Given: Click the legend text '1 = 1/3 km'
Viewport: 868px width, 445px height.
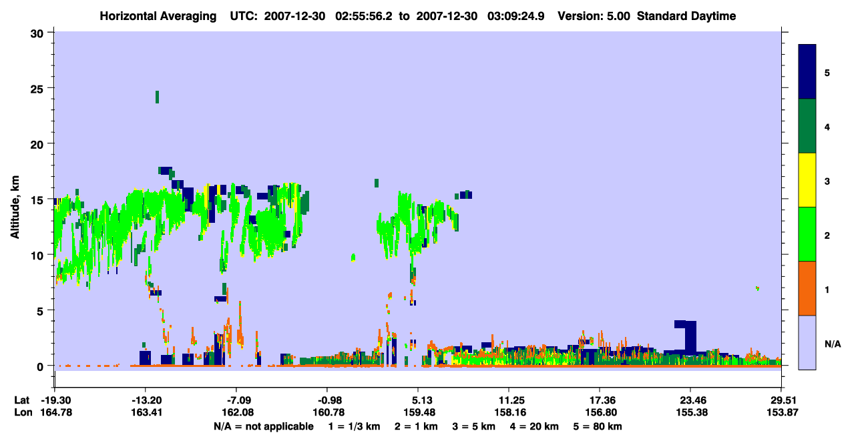Looking at the screenshot, I should click(354, 426).
